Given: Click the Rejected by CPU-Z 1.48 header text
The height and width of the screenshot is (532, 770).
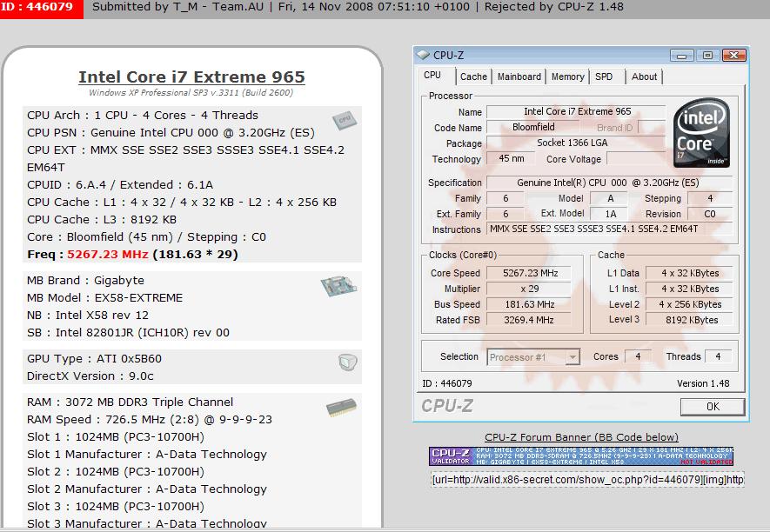Looking at the screenshot, I should pyautogui.click(x=554, y=7).
